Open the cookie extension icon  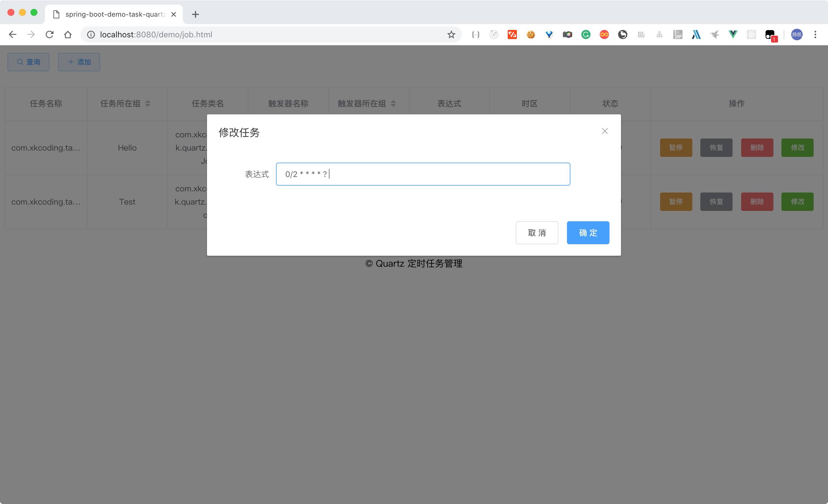point(531,34)
